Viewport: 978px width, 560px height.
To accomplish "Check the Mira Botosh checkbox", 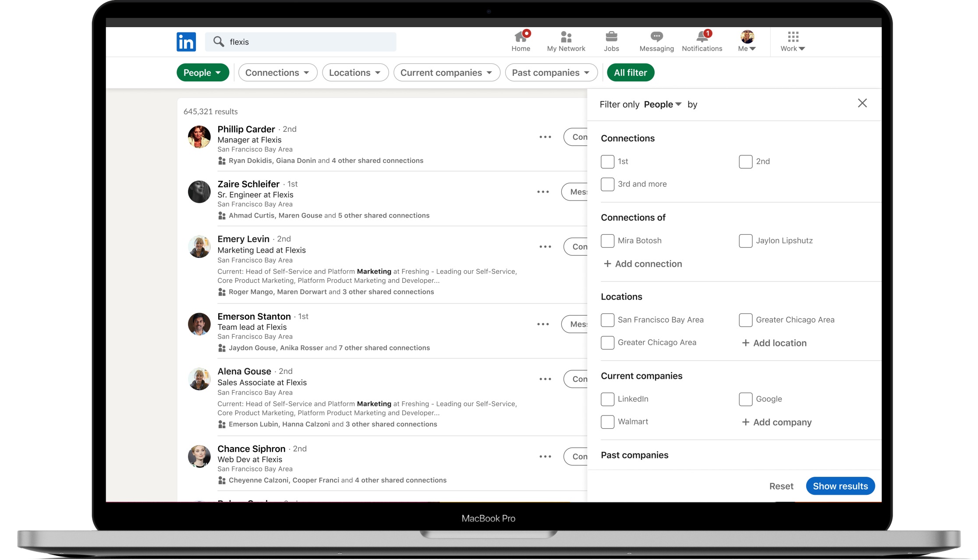I will tap(607, 241).
